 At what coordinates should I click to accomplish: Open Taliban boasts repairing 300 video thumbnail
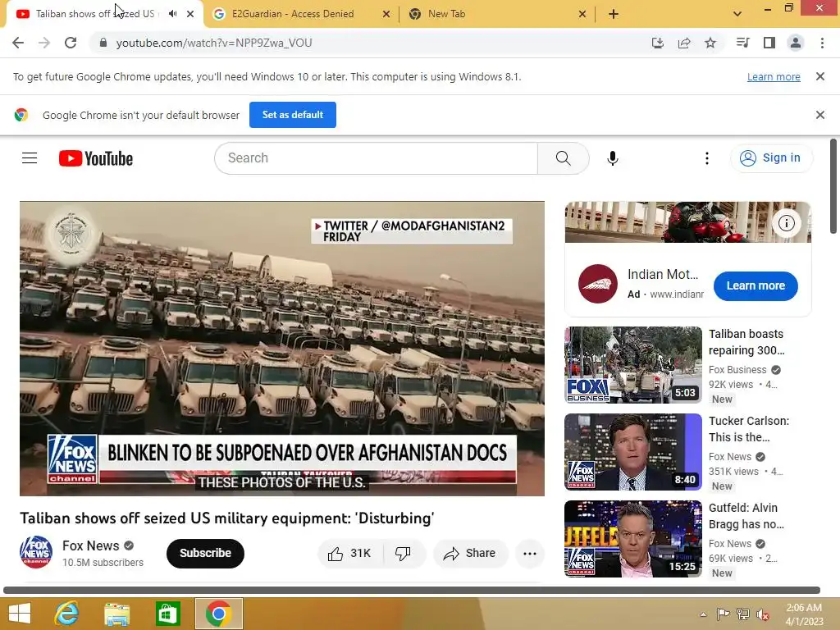(x=632, y=365)
